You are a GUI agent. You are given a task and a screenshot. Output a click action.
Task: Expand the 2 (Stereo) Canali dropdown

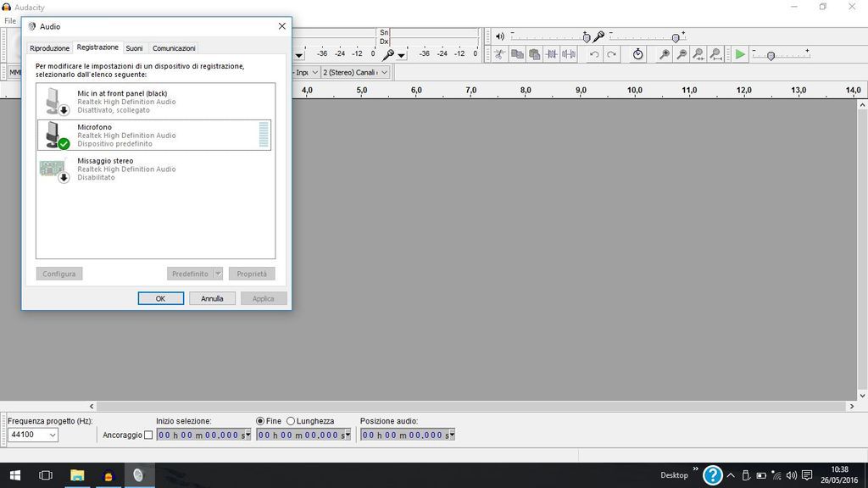(384, 73)
